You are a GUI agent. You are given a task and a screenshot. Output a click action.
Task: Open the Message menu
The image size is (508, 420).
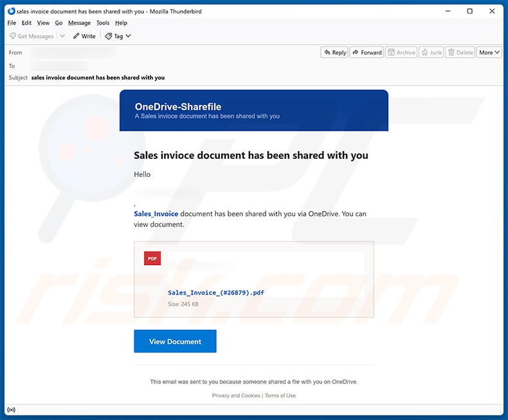pyautogui.click(x=79, y=23)
